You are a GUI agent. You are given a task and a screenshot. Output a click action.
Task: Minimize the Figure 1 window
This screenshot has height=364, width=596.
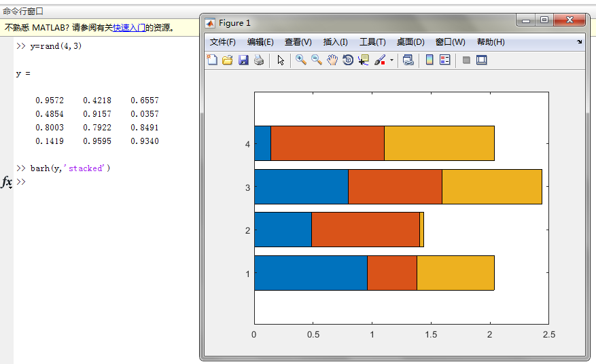(526, 20)
